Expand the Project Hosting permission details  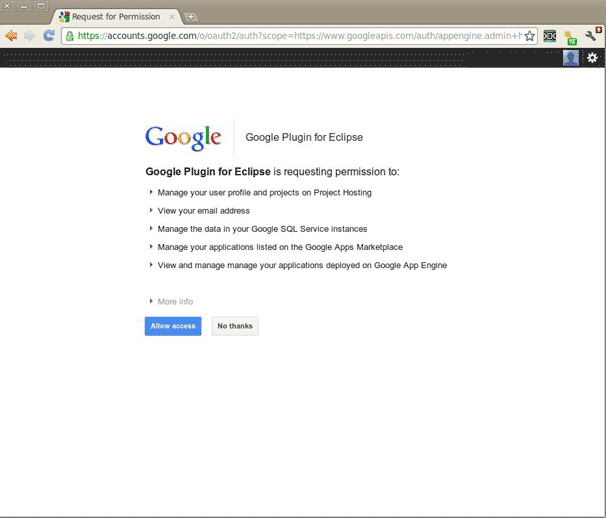(151, 192)
